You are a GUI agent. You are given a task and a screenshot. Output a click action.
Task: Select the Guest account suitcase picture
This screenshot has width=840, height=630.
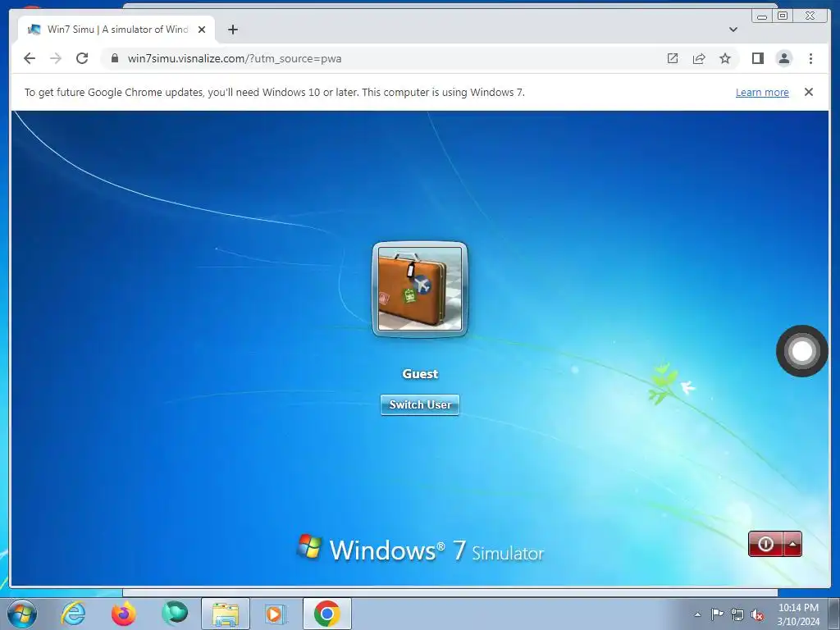420,289
